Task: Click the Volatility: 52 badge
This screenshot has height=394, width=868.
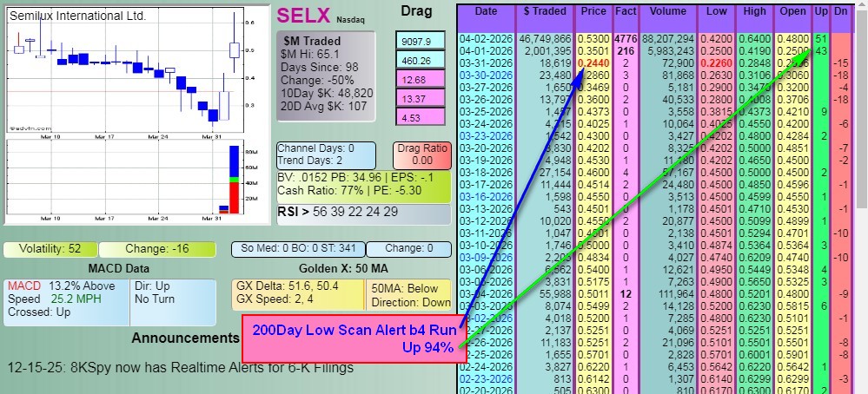Action: pyautogui.click(x=50, y=249)
